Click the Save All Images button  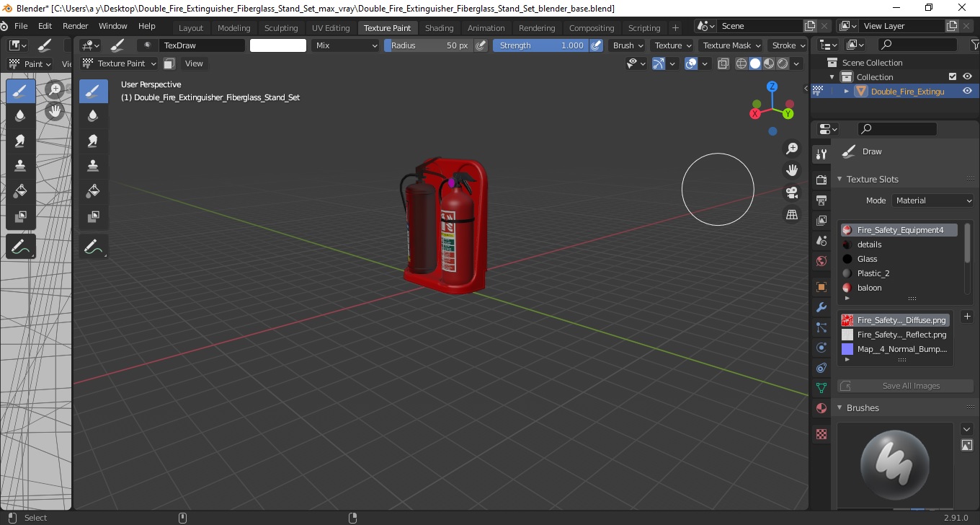(x=906, y=386)
